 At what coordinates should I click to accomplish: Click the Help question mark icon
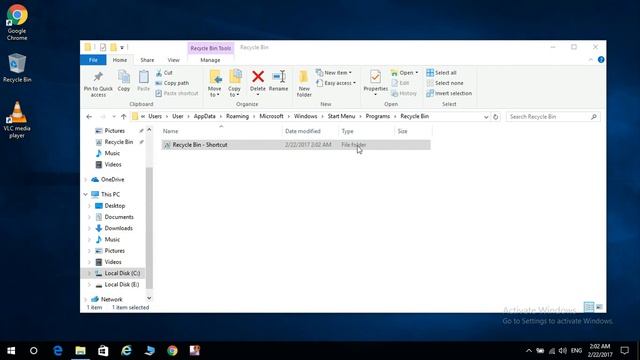(601, 60)
